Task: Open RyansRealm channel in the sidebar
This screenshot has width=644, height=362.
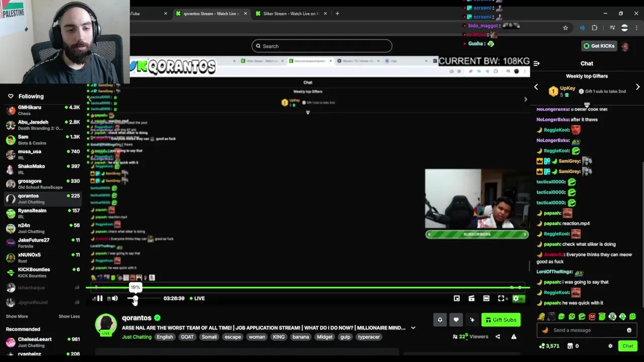Action: 42,213
